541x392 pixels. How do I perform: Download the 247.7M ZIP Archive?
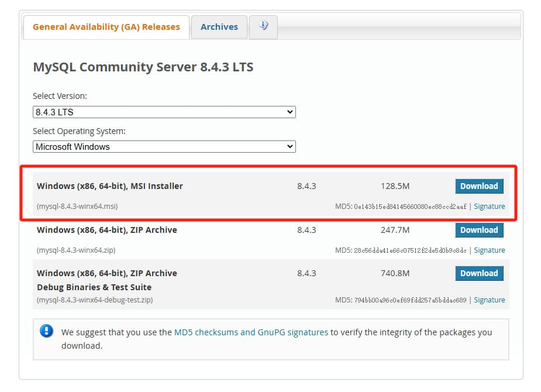tap(479, 230)
